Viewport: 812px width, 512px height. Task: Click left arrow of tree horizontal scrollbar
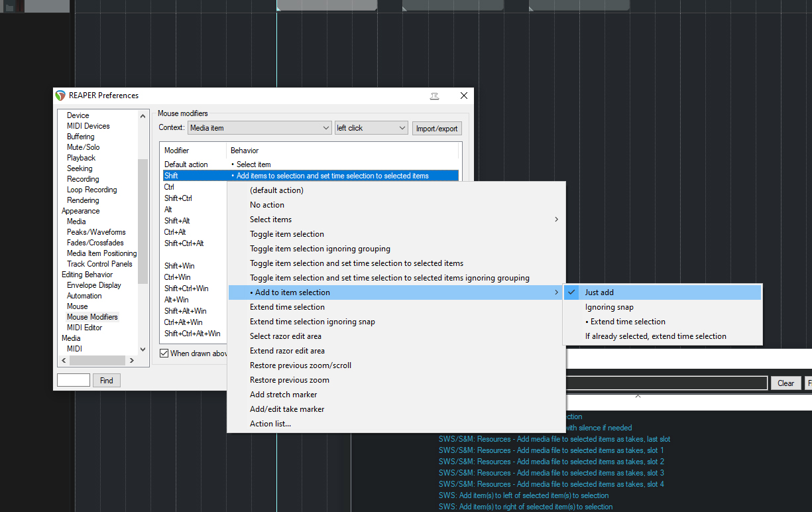[x=64, y=360]
